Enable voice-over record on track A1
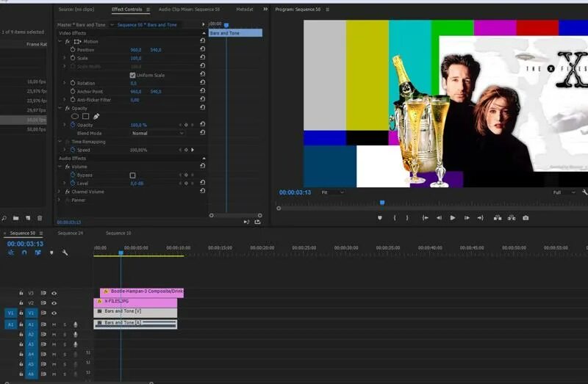 pos(76,325)
